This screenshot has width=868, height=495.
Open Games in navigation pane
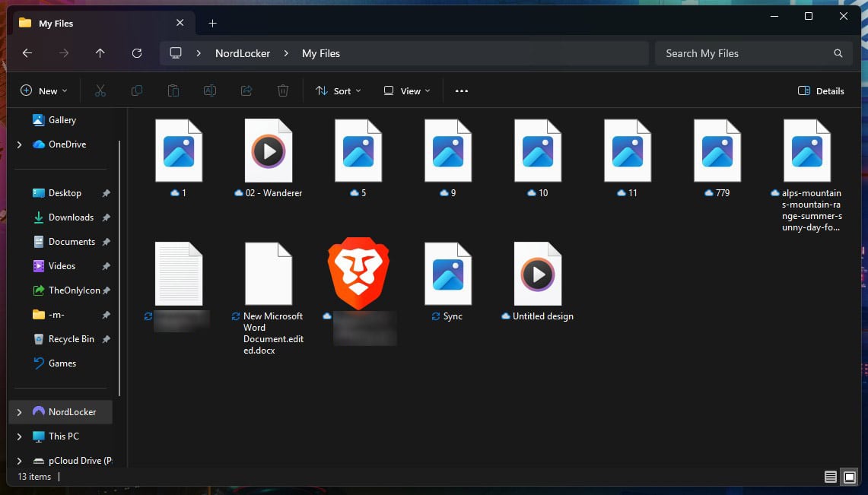pyautogui.click(x=62, y=363)
